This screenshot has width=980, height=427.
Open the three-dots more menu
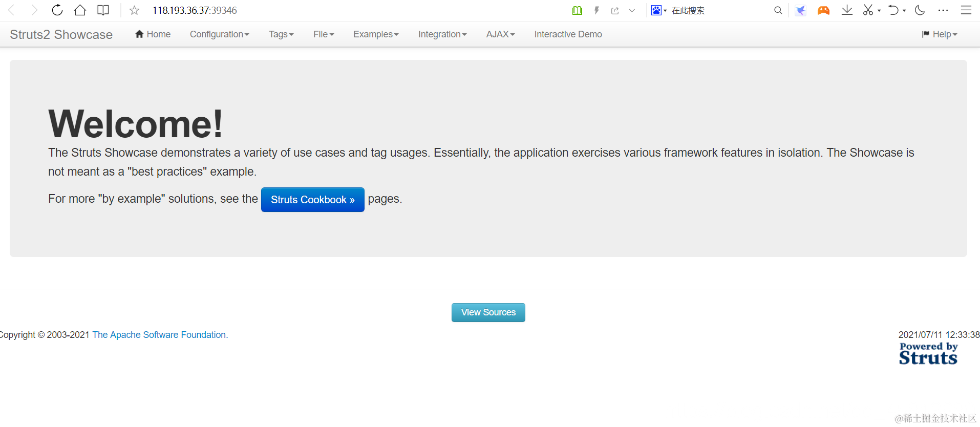(x=943, y=10)
